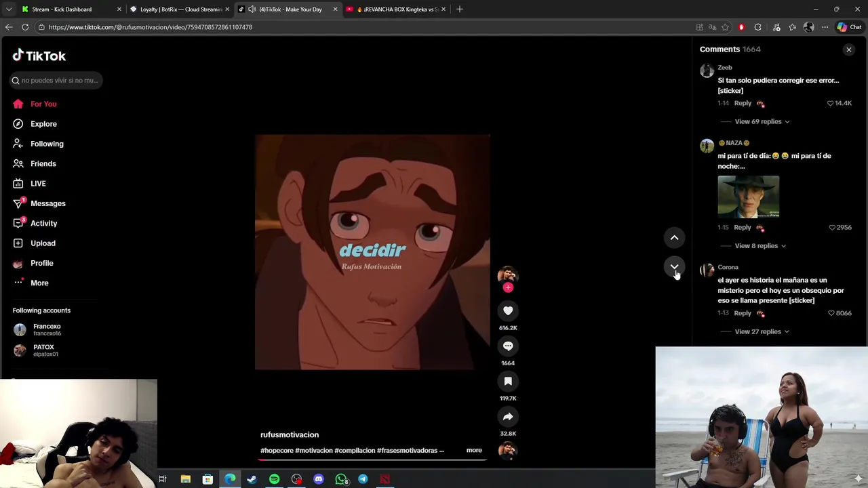Viewport: 868px width, 488px height.
Task: Open comments via the speech bubble icon
Action: (x=508, y=346)
